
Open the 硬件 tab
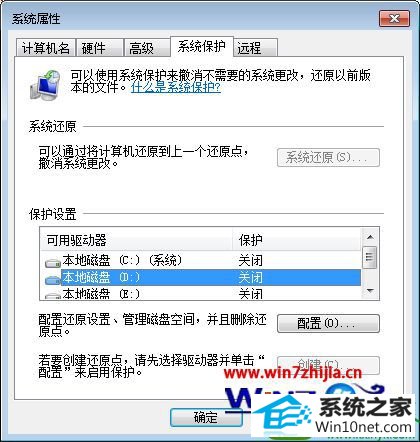(99, 48)
